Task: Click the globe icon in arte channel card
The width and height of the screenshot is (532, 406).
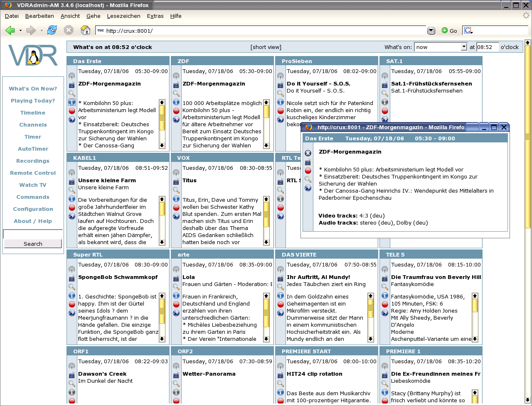Action: 176,313
